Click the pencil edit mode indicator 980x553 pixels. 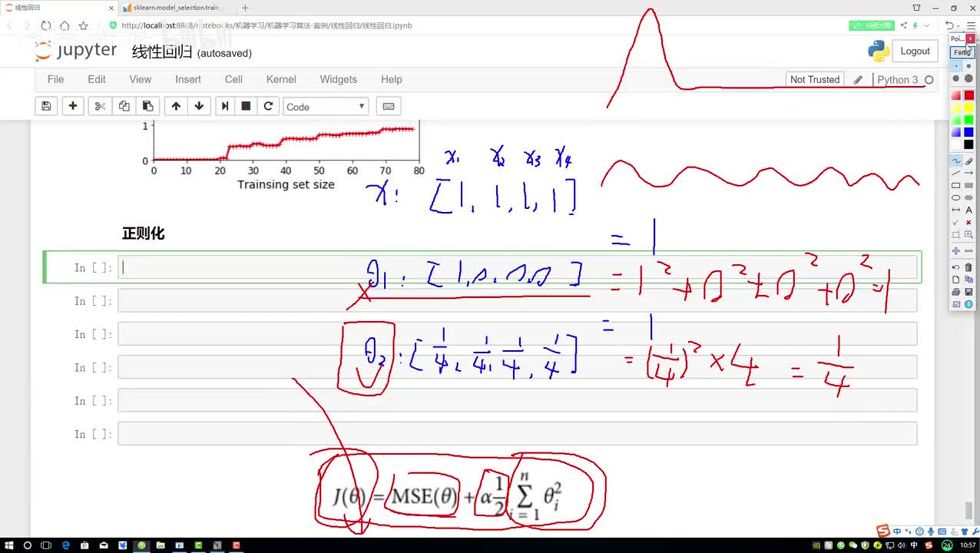click(858, 80)
